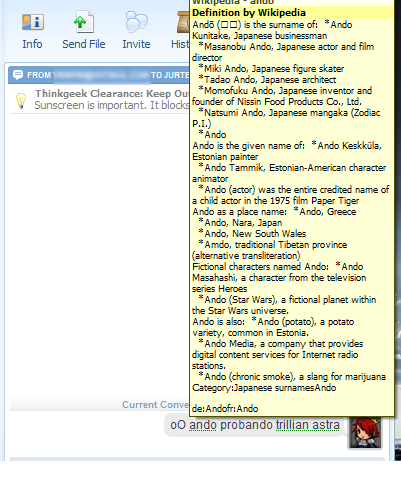401x480 pixels.
Task: Click the red-haired avatar thumbnail
Action: pos(365,432)
